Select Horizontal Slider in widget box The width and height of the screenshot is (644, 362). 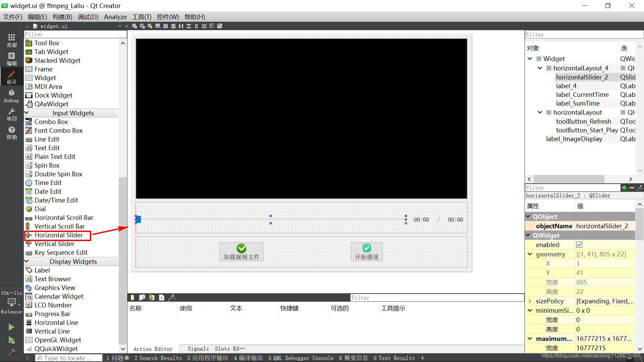pyautogui.click(x=58, y=235)
